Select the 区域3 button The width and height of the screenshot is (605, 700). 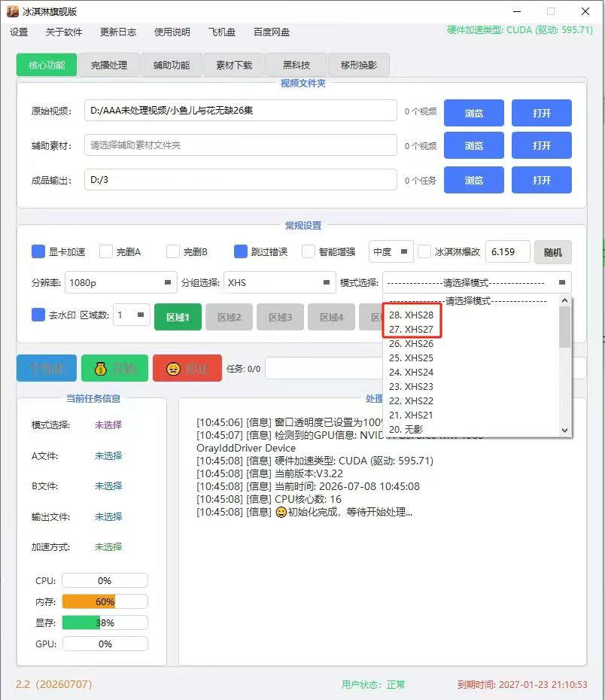280,317
